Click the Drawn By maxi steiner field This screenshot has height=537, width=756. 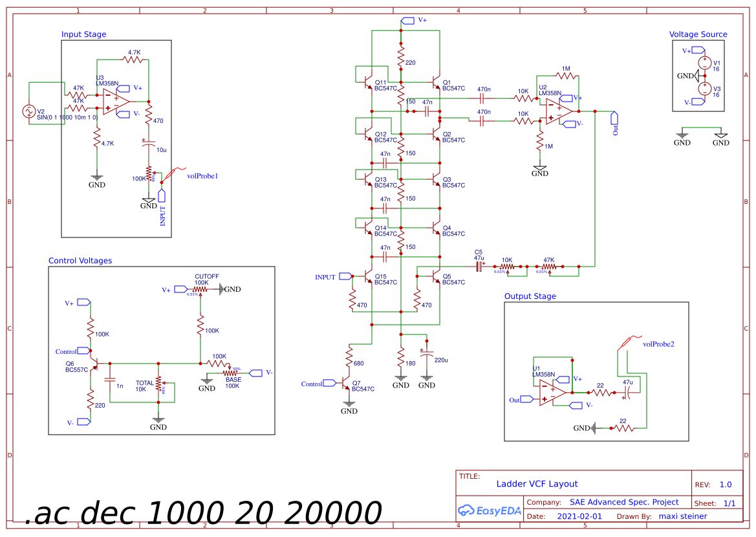pyautogui.click(x=684, y=516)
